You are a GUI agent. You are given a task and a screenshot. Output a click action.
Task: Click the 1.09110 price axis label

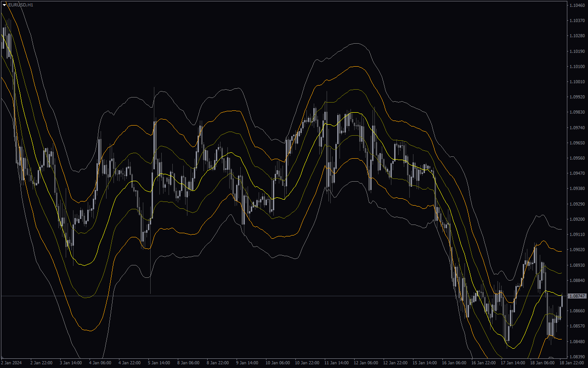tap(577, 235)
